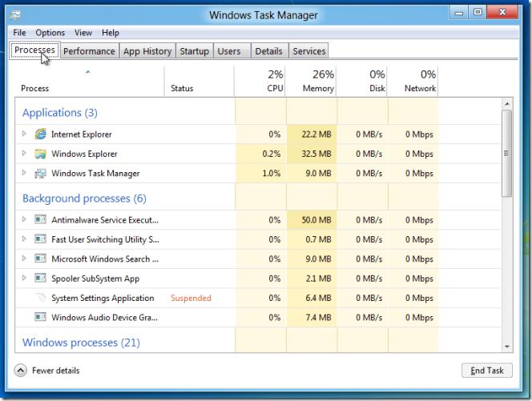
Task: Click the Windows Task Manager row icon
Action: coord(40,173)
